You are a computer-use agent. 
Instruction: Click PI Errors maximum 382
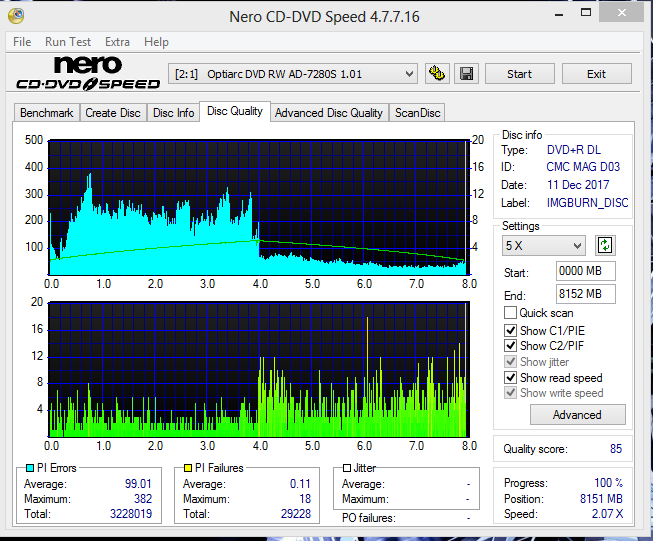pos(143,499)
